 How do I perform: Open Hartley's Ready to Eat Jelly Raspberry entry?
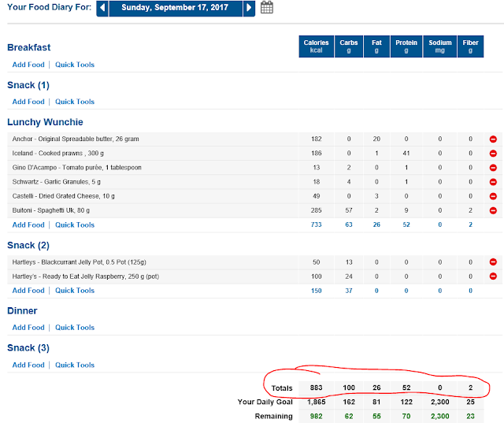pos(86,276)
